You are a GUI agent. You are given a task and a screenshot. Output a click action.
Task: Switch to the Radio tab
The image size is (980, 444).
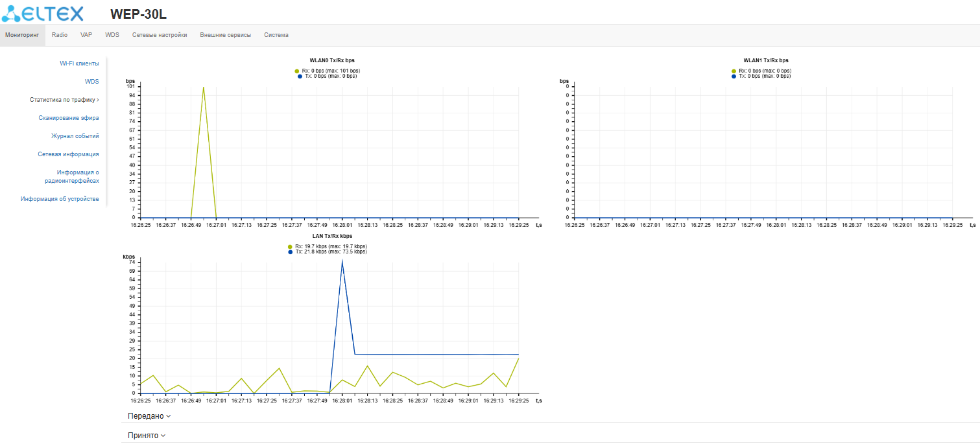tap(60, 35)
